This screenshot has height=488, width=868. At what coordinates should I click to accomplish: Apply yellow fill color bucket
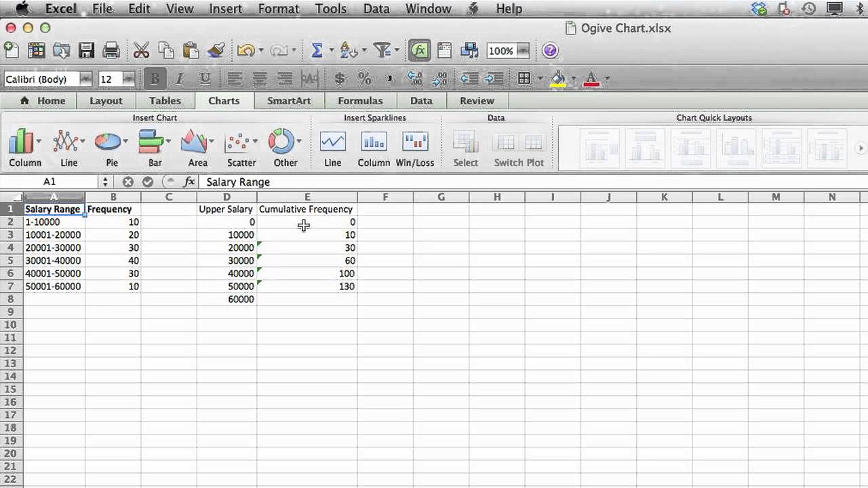[x=558, y=79]
